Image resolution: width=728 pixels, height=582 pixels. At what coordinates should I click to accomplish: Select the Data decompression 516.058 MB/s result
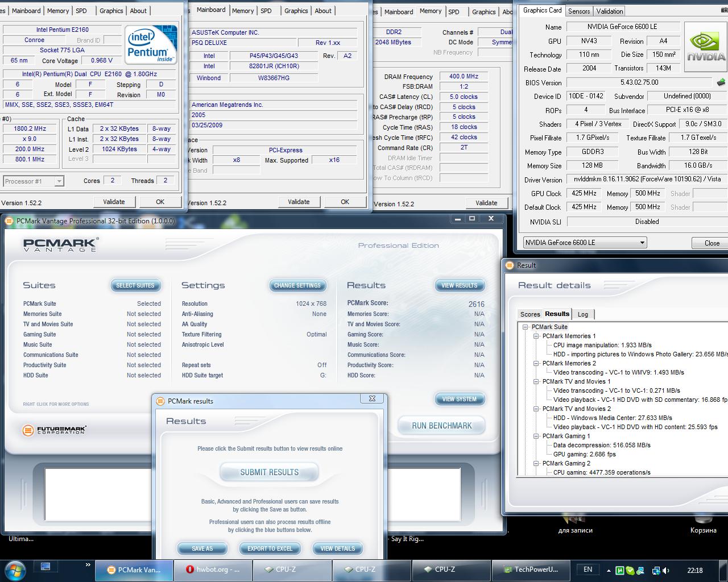click(602, 445)
